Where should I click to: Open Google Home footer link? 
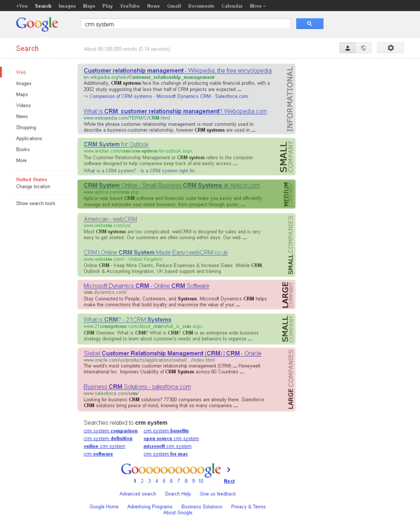point(104,507)
